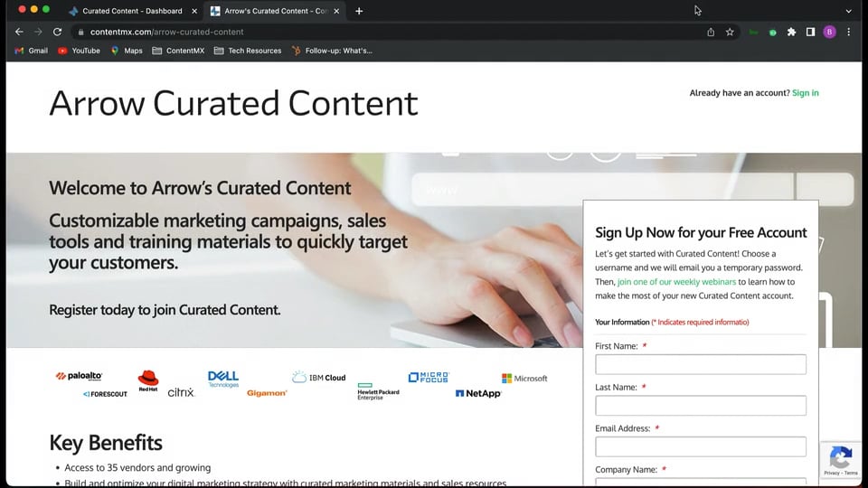This screenshot has height=488, width=868.
Task: Click the Hewlett Packard Enterprise logo
Action: point(378,391)
